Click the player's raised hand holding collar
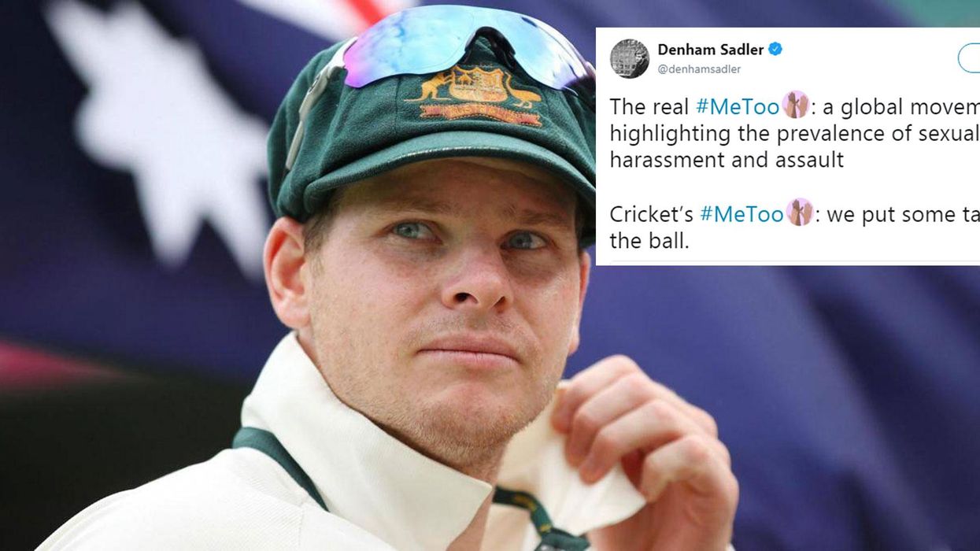 pos(642,441)
